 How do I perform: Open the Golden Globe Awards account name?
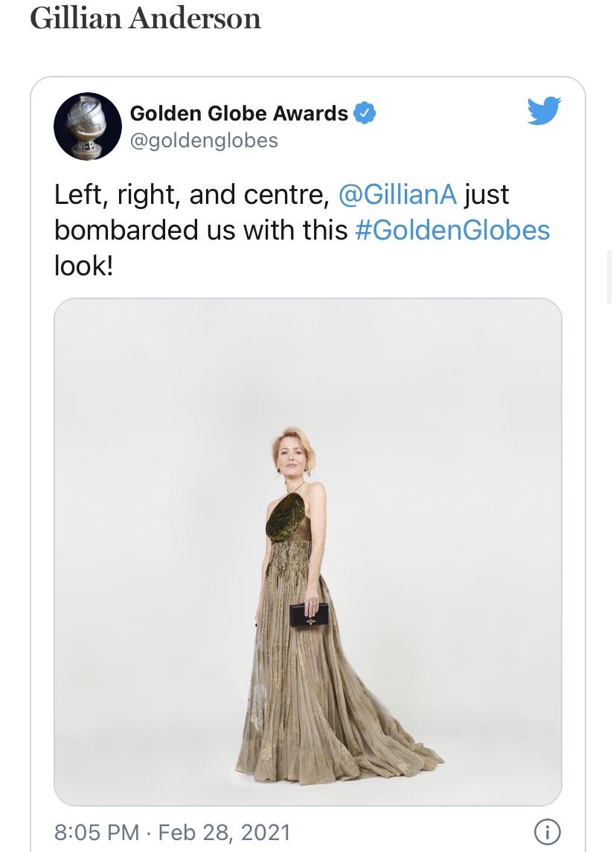(239, 113)
